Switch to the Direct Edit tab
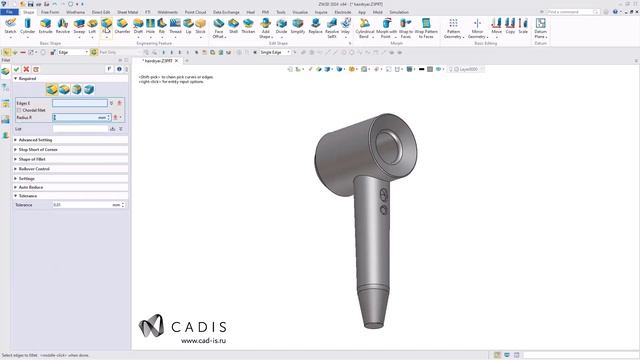640x360 pixels. 101,12
